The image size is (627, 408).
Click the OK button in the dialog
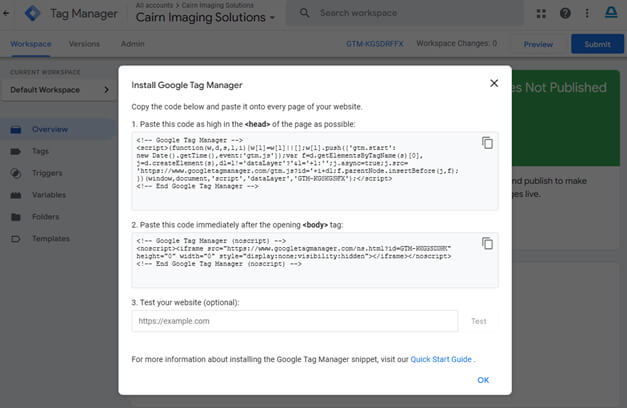tap(483, 380)
